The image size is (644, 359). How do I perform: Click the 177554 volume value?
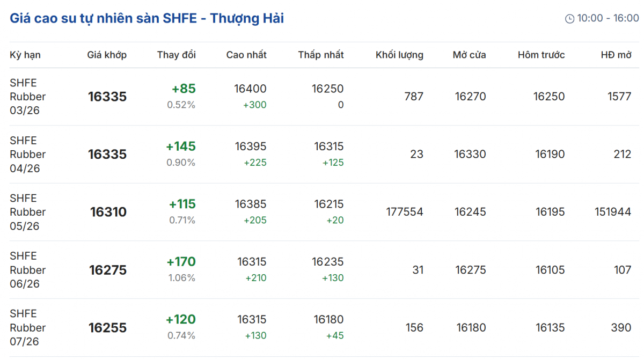pos(405,212)
